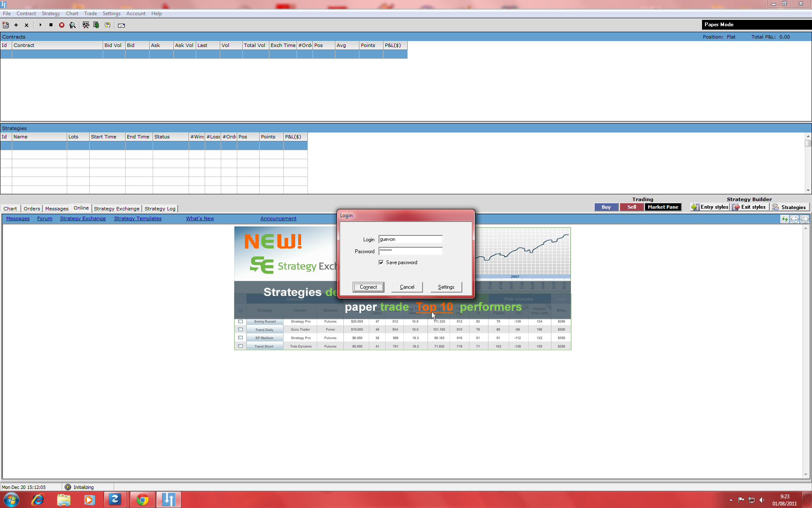The width and height of the screenshot is (812, 508).
Task: Click the red circle X icon
Action: point(62,25)
